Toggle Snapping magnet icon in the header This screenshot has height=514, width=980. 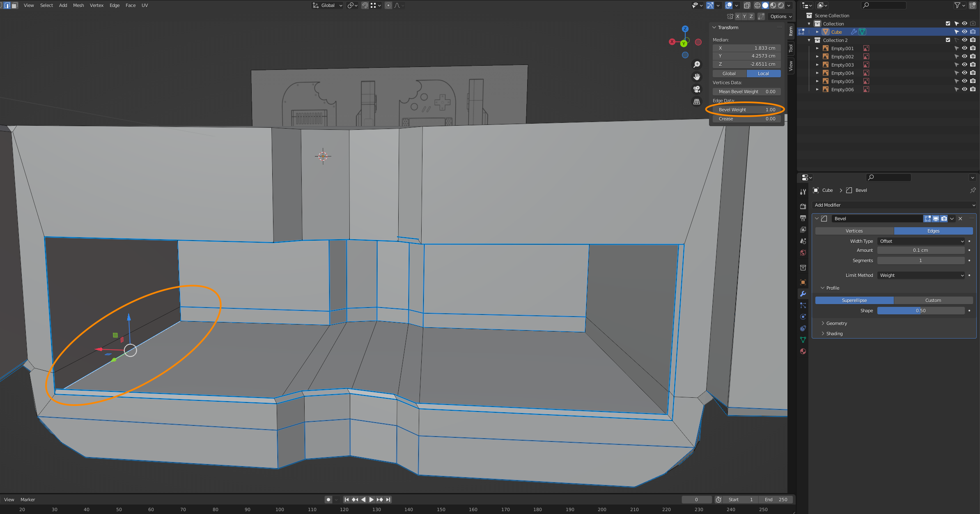pyautogui.click(x=365, y=5)
